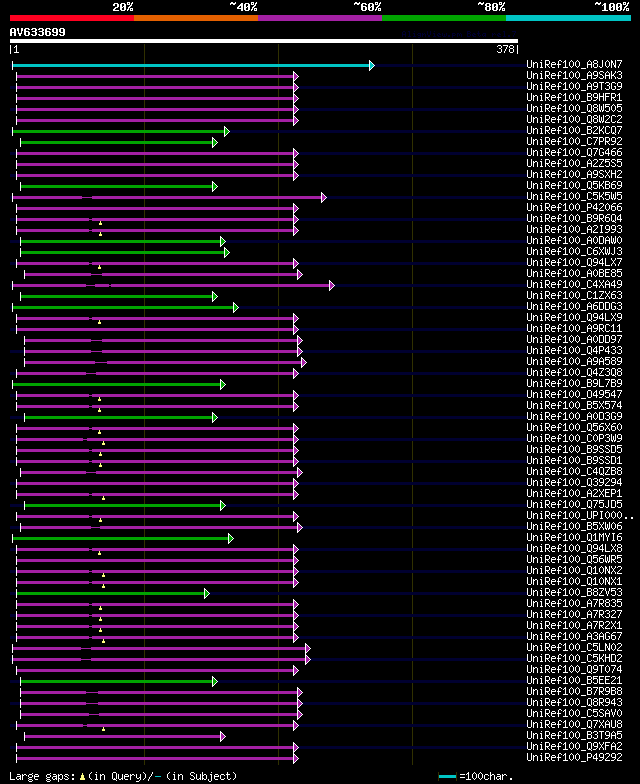Image resolution: width=640 pixels, height=784 pixels.
Task: Choose the UniRef100_C5LN02 label
Action: [574, 648]
